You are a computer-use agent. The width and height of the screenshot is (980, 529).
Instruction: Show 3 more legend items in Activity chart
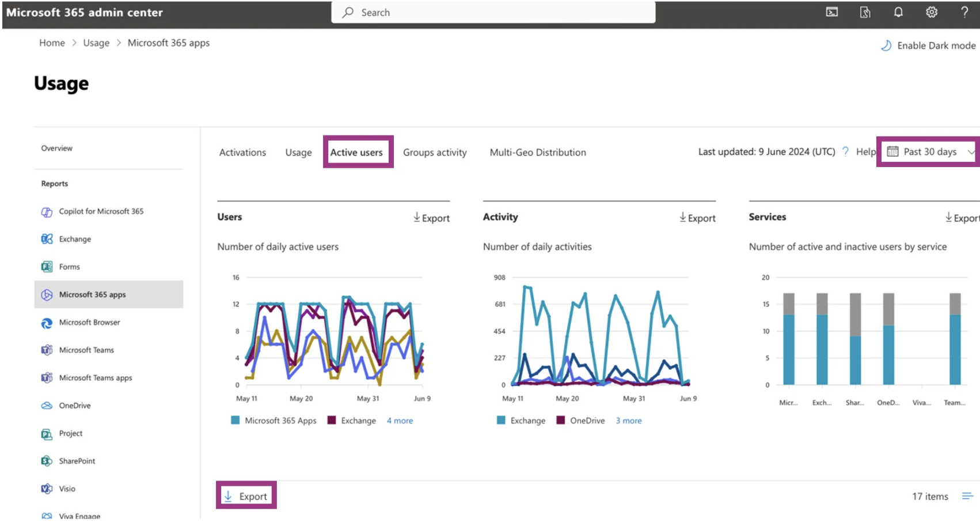coord(629,421)
